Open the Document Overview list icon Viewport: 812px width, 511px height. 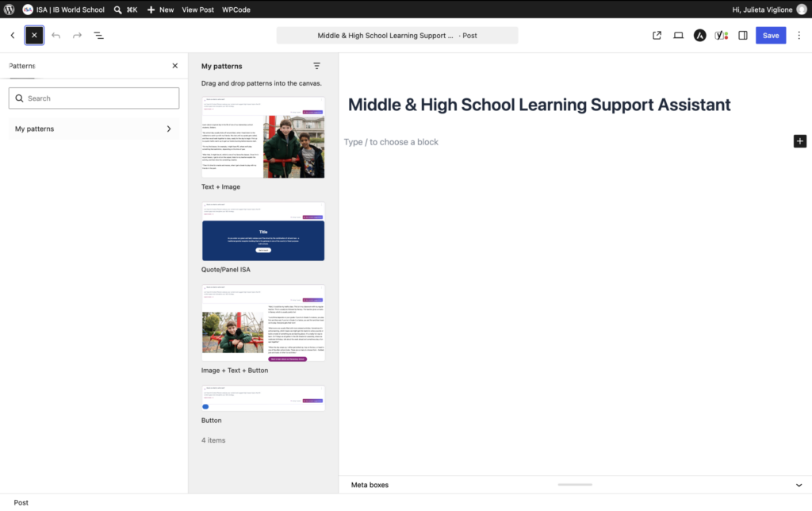click(x=98, y=35)
